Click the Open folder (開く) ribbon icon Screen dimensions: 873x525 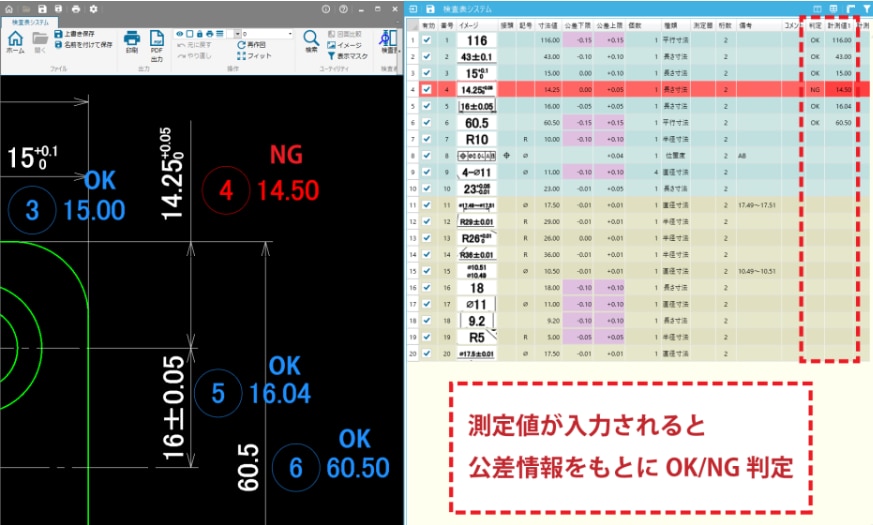click(x=40, y=42)
